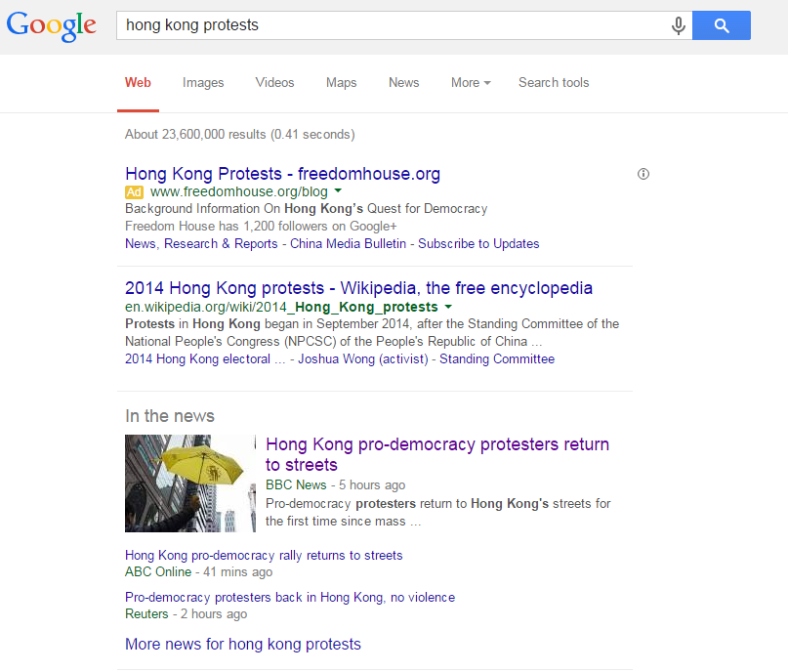Click the About 23,600,000 results text
This screenshot has width=788, height=672.
(239, 134)
